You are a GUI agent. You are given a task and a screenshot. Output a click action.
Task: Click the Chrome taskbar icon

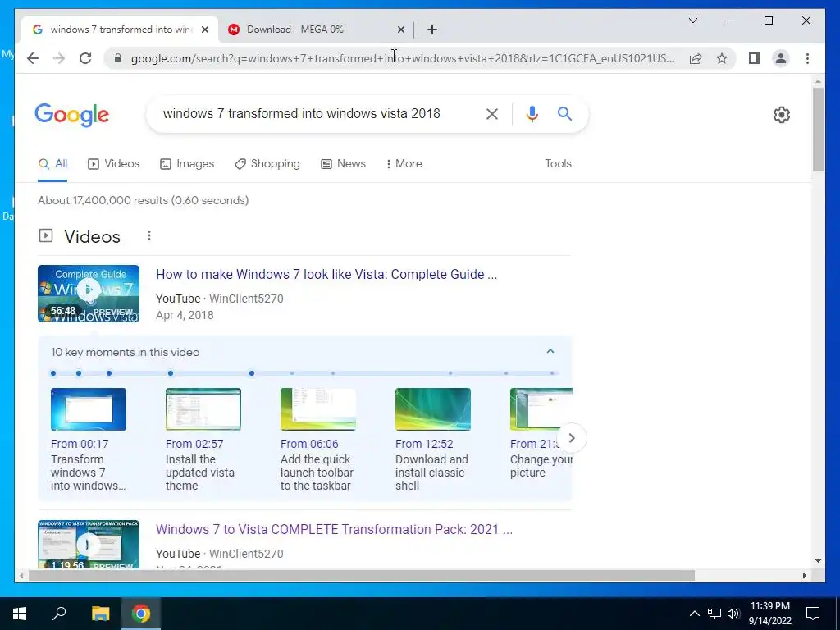click(x=141, y=614)
